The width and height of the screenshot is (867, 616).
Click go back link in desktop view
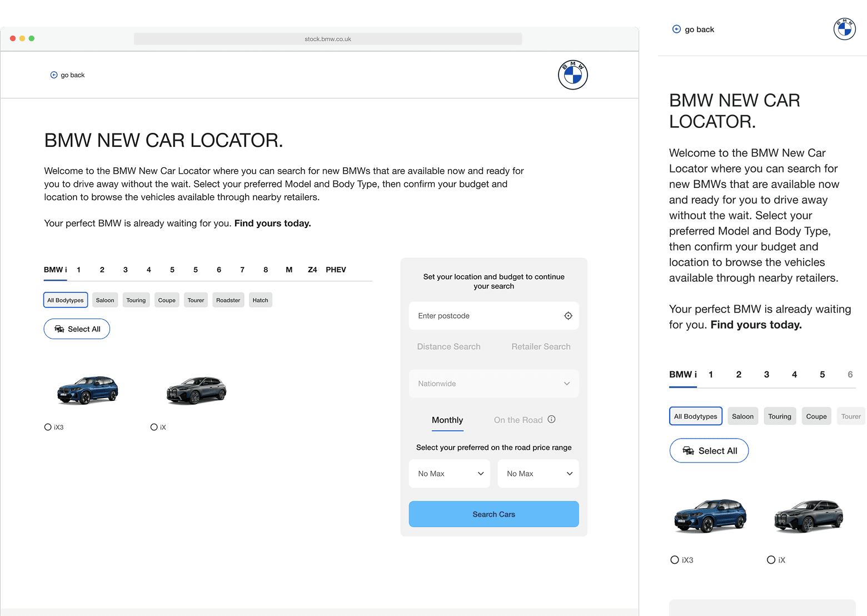point(68,75)
